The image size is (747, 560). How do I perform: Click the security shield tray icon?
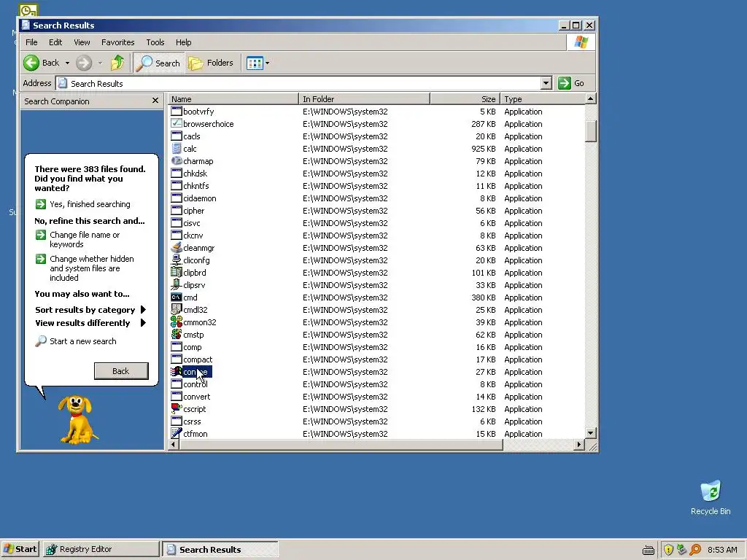[668, 550]
